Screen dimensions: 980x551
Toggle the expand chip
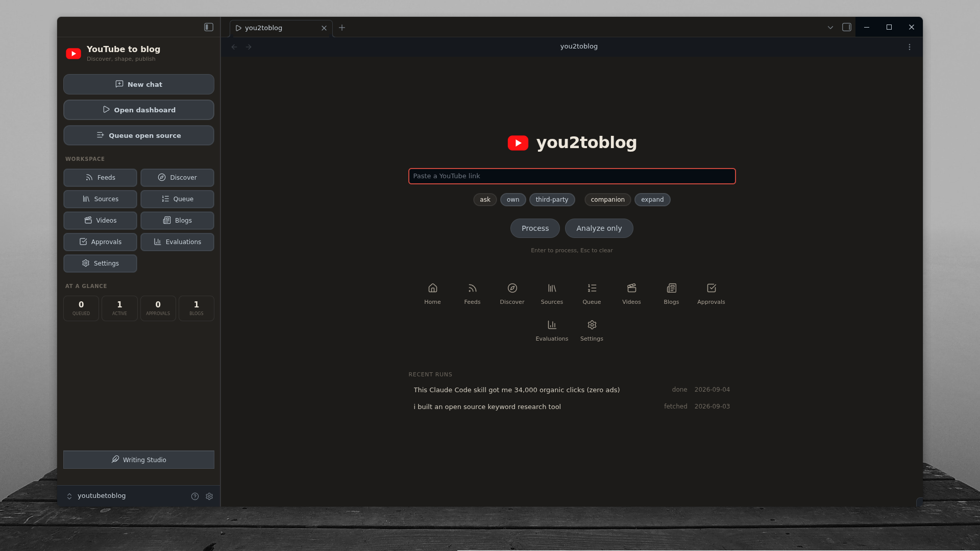(x=652, y=200)
